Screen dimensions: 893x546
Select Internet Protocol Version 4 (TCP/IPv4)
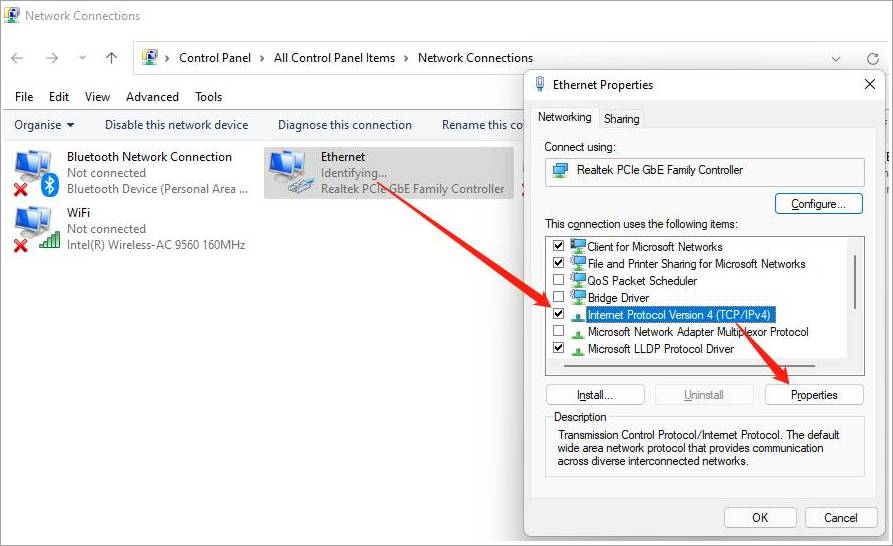(679, 315)
